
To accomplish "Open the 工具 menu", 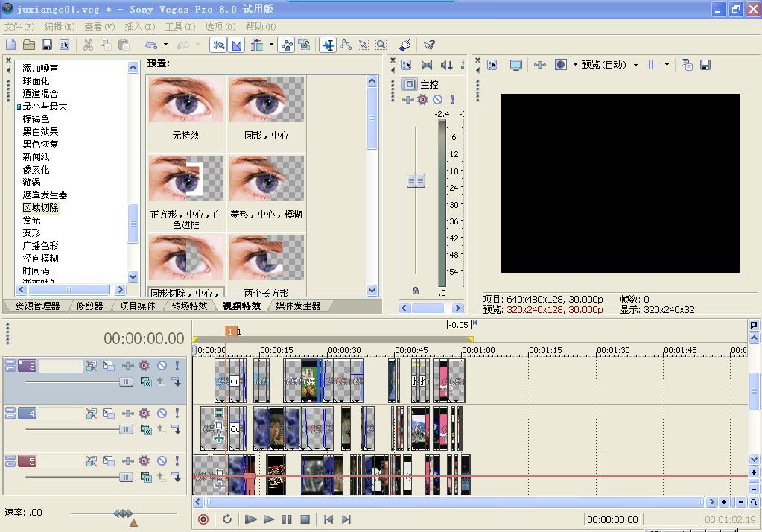I will point(178,27).
